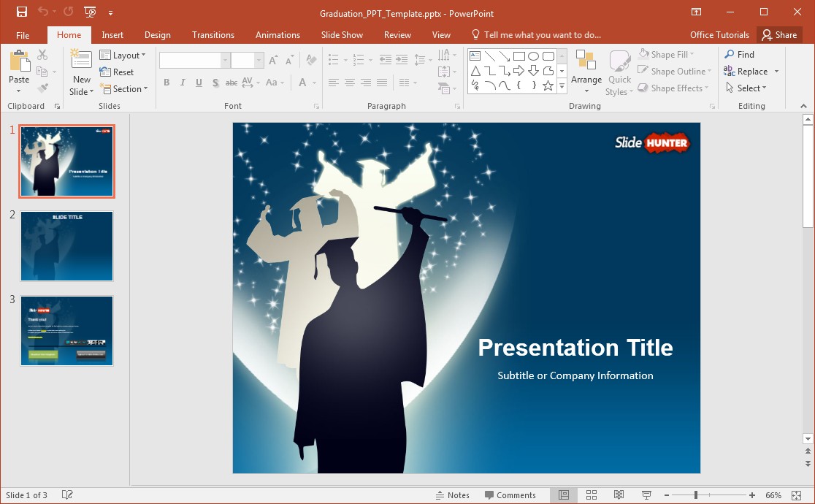Screen dimensions: 815x504
Task: Select the five-point Star shape
Action: point(548,85)
